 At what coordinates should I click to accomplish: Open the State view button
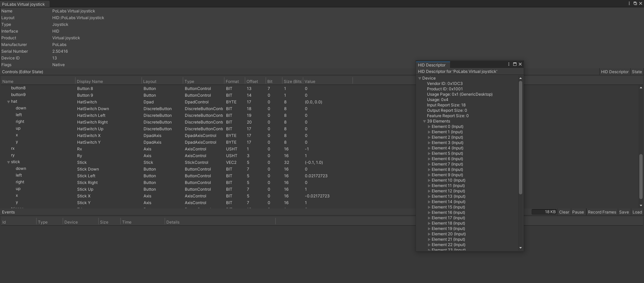(x=637, y=72)
